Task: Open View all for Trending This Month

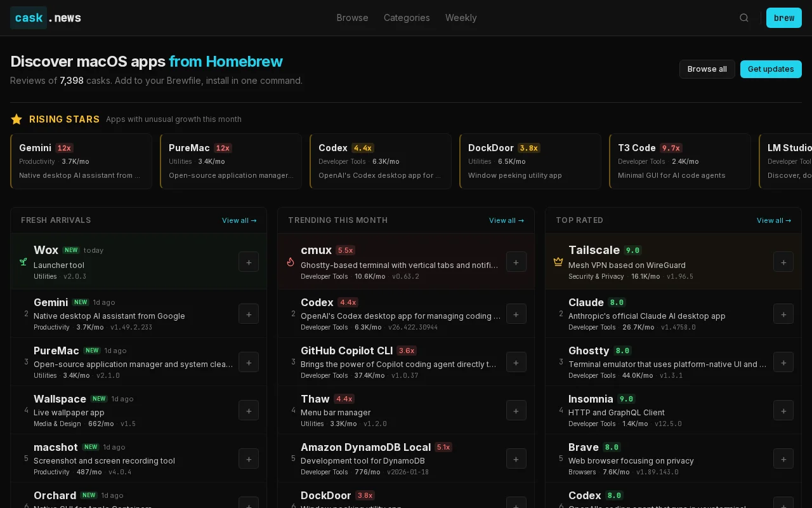Action: pyautogui.click(x=506, y=220)
